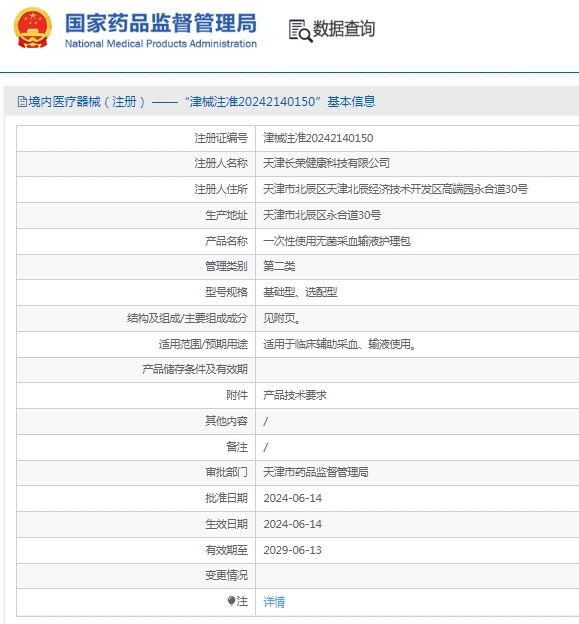The image size is (579, 624).
Task: Click the 注册人住所 label
Action: (221, 189)
